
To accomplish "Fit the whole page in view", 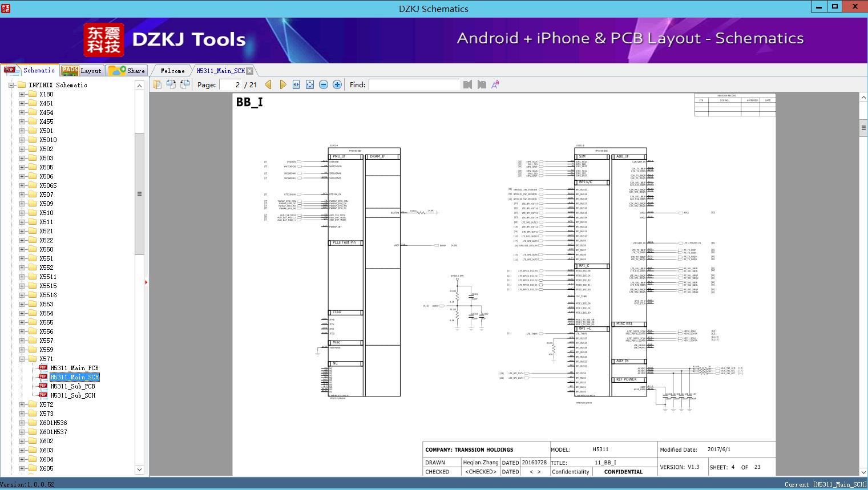I will point(310,84).
